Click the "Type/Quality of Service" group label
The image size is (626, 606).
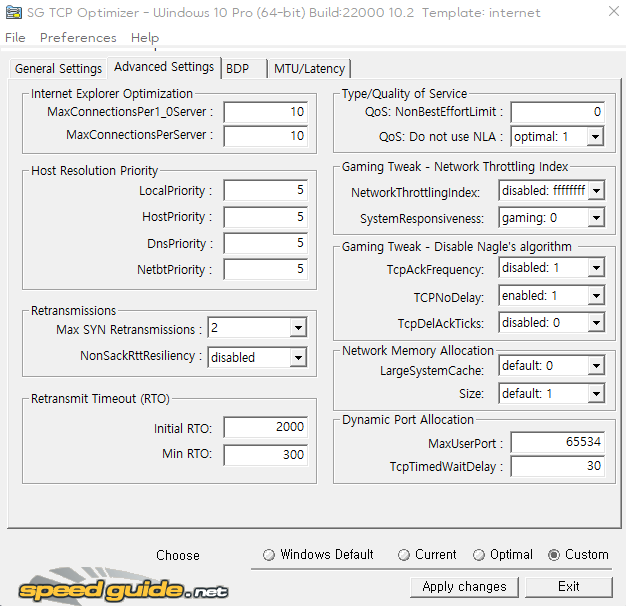[404, 93]
